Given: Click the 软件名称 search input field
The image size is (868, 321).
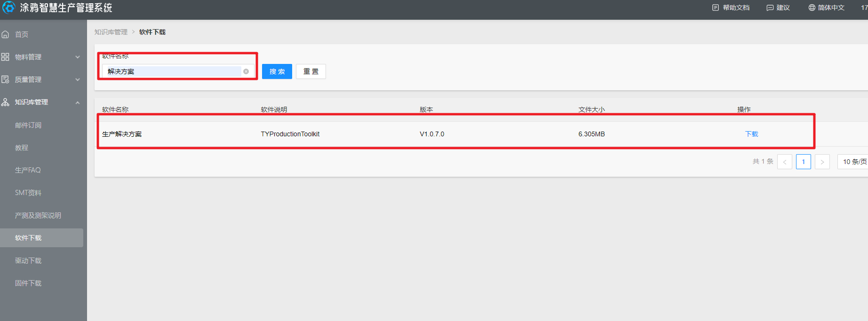Looking at the screenshot, I should (178, 71).
